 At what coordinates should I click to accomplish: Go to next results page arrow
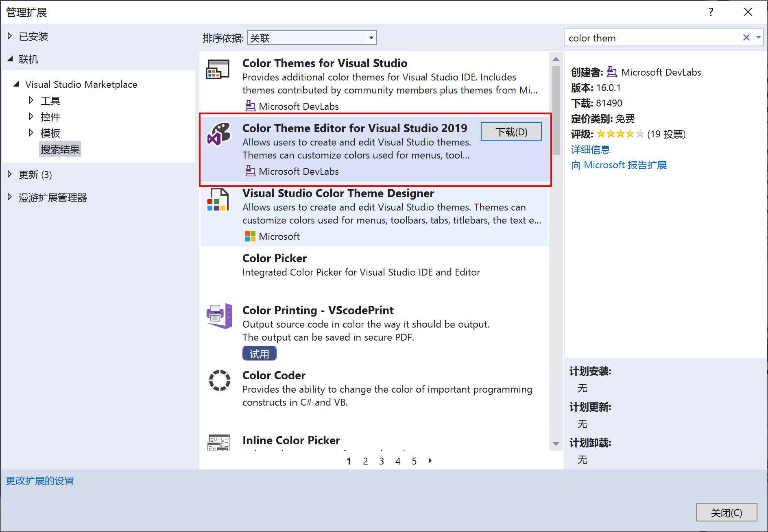tap(430, 460)
